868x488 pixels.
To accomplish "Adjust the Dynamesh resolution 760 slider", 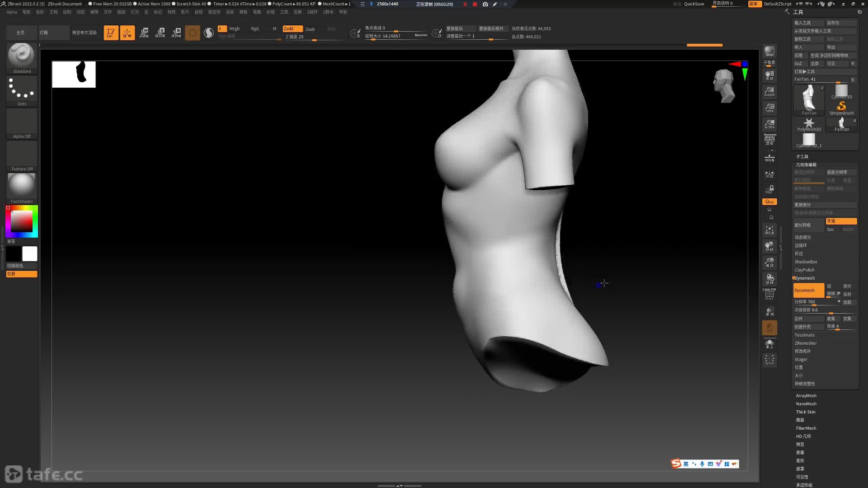I will [x=817, y=302].
